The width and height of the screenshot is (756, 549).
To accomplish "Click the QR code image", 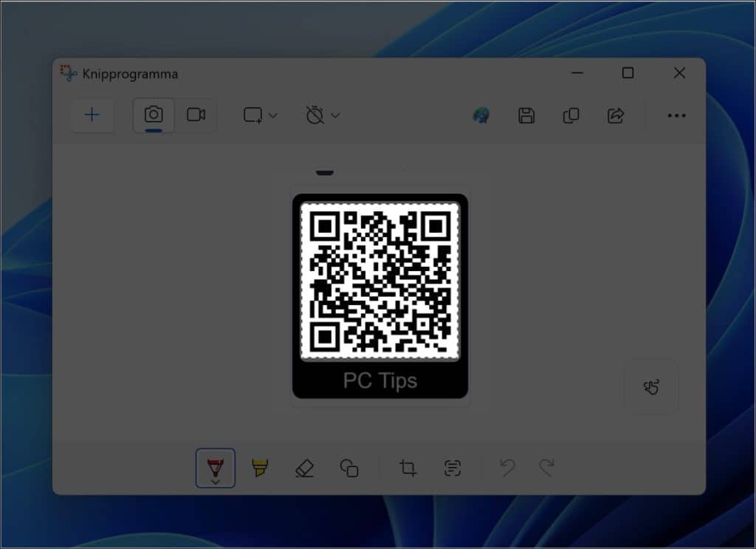I will [380, 282].
